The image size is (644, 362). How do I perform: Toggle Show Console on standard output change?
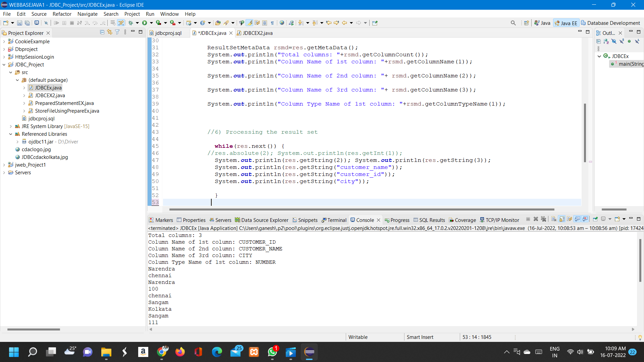(577, 219)
